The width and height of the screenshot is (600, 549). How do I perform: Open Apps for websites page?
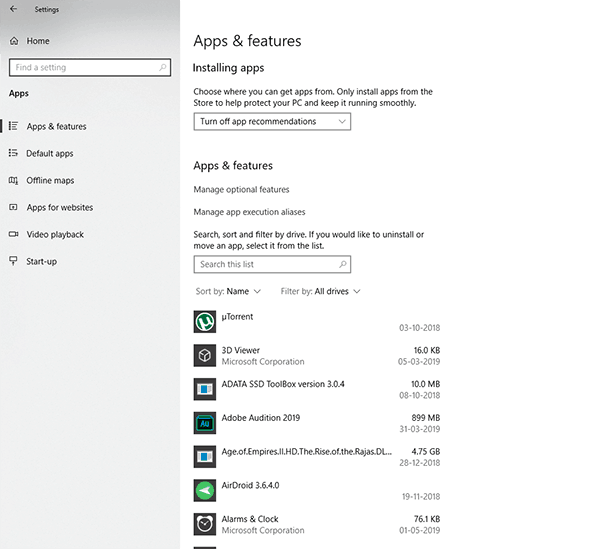[x=60, y=207]
